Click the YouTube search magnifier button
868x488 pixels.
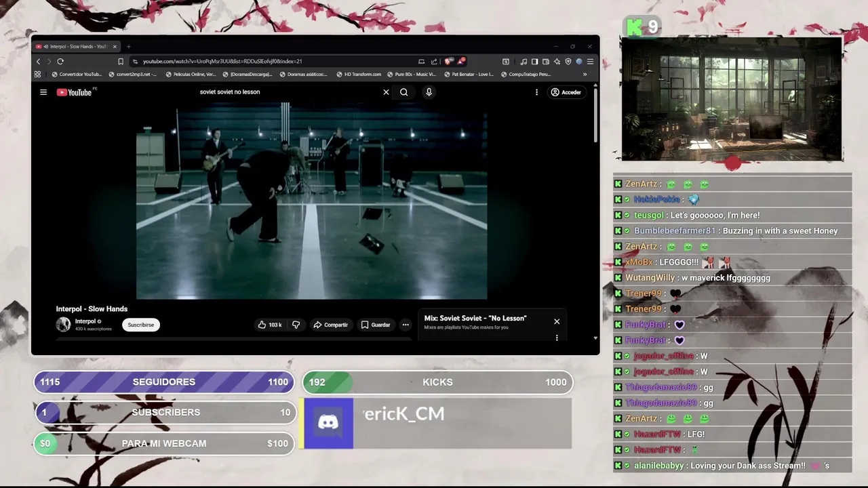pos(404,92)
